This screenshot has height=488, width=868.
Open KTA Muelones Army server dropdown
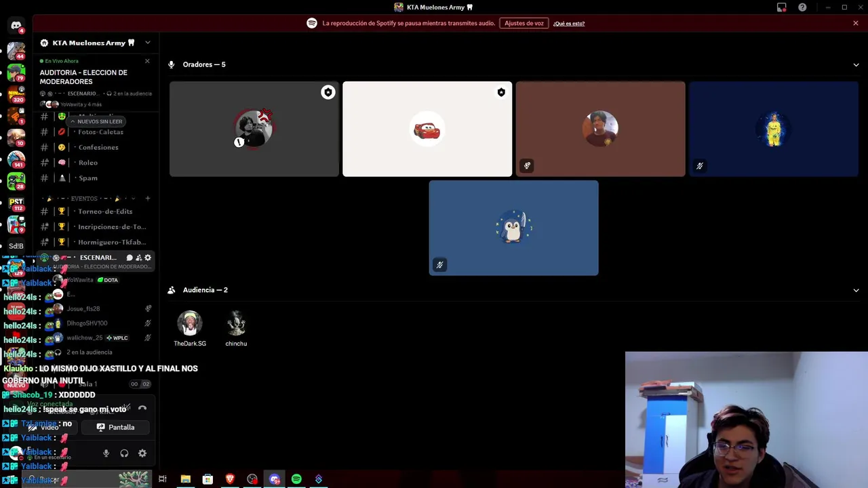[x=148, y=43]
